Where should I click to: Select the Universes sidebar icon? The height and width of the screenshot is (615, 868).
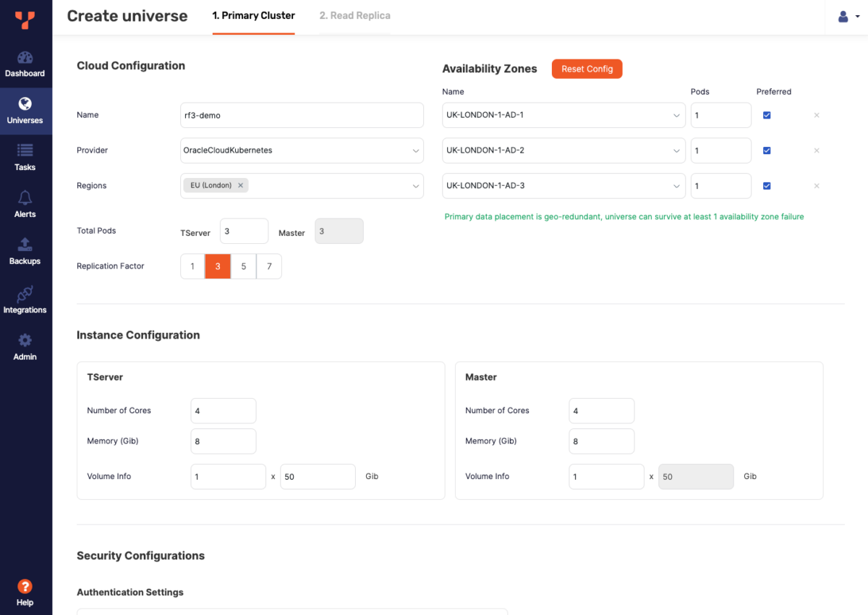tap(25, 110)
